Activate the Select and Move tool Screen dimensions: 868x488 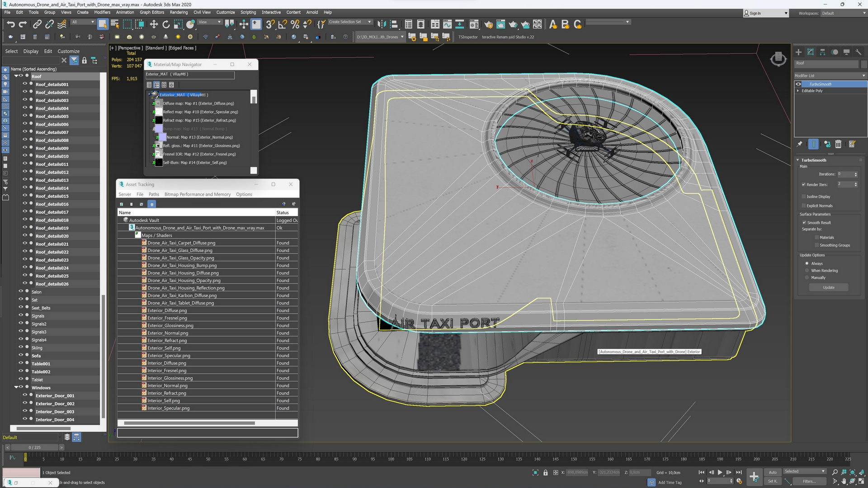tap(154, 24)
